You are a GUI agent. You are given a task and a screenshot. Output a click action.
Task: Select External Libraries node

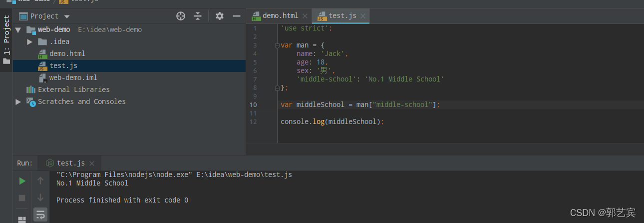[x=74, y=89]
